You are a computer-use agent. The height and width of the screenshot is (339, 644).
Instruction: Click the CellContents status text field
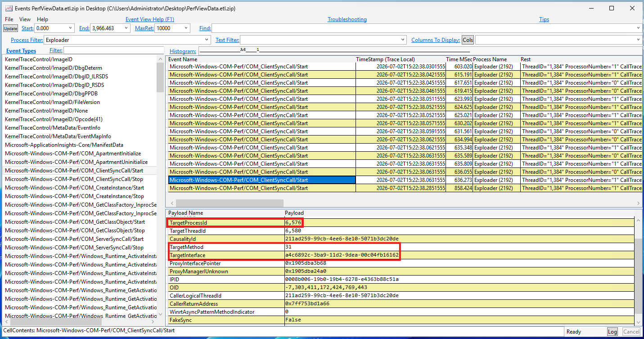point(283,331)
